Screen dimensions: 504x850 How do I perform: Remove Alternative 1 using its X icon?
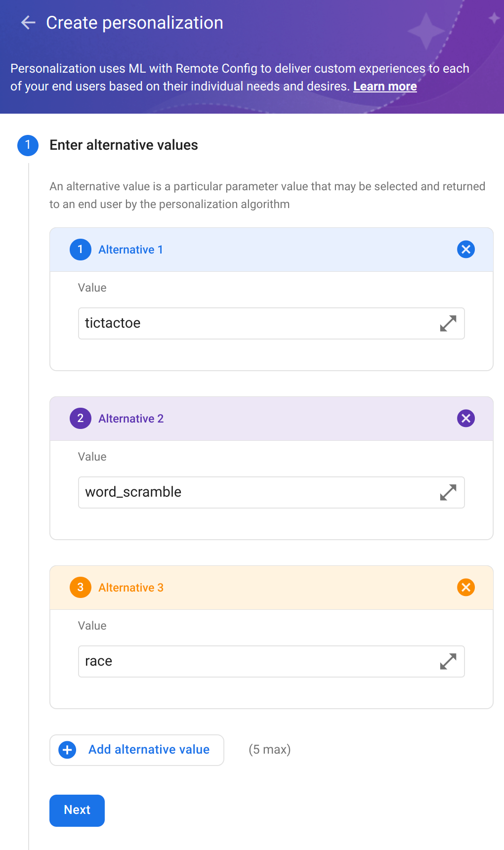point(465,250)
